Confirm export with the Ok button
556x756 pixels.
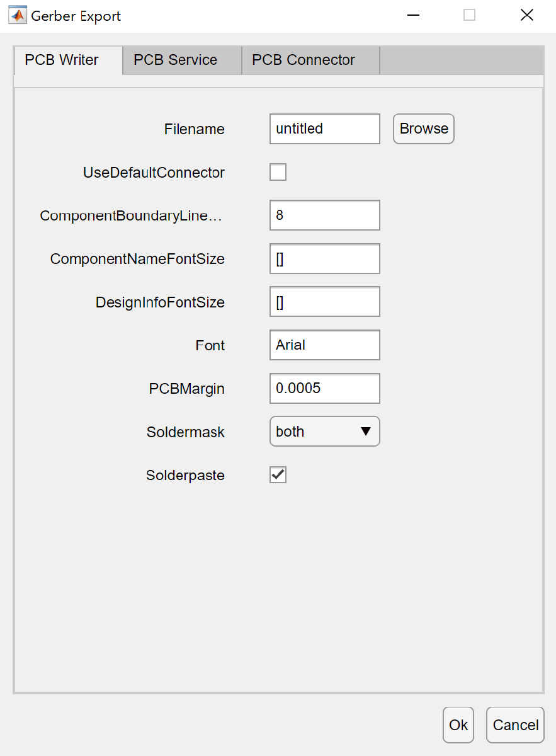458,725
